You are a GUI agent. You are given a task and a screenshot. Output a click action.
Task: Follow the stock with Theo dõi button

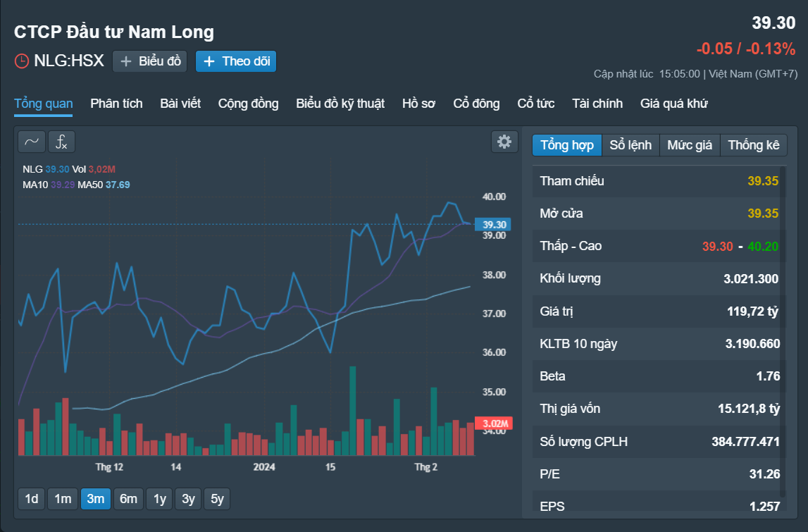pyautogui.click(x=236, y=61)
